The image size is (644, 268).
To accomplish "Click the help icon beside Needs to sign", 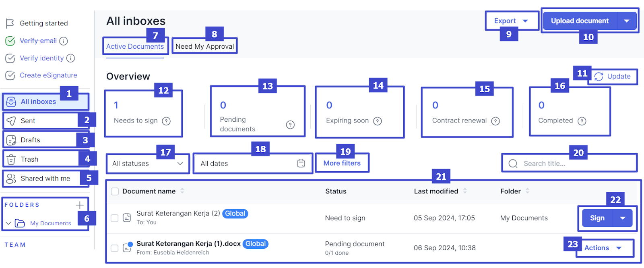I will 166,121.
